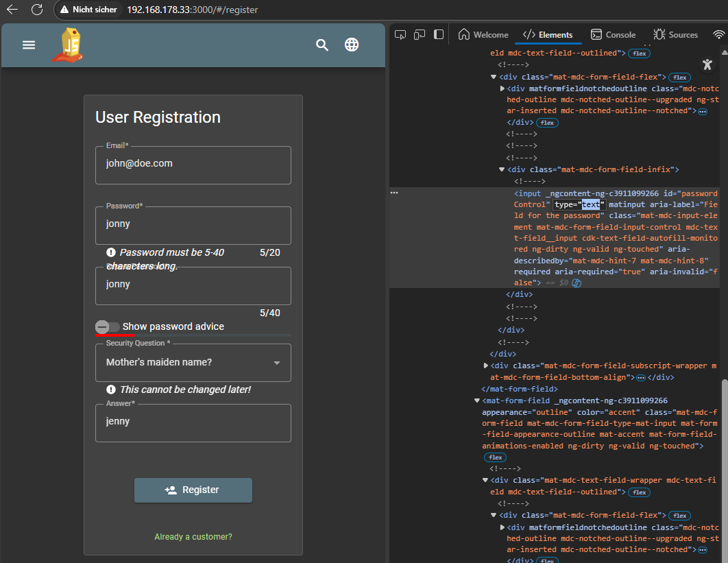Click into the Email input field
The width and height of the screenshot is (728, 563).
pyautogui.click(x=193, y=165)
